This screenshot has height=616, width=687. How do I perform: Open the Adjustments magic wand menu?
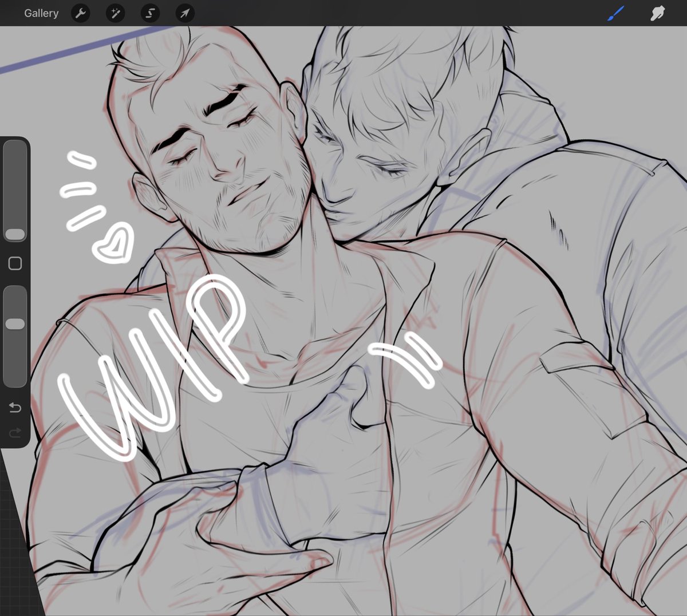115,13
